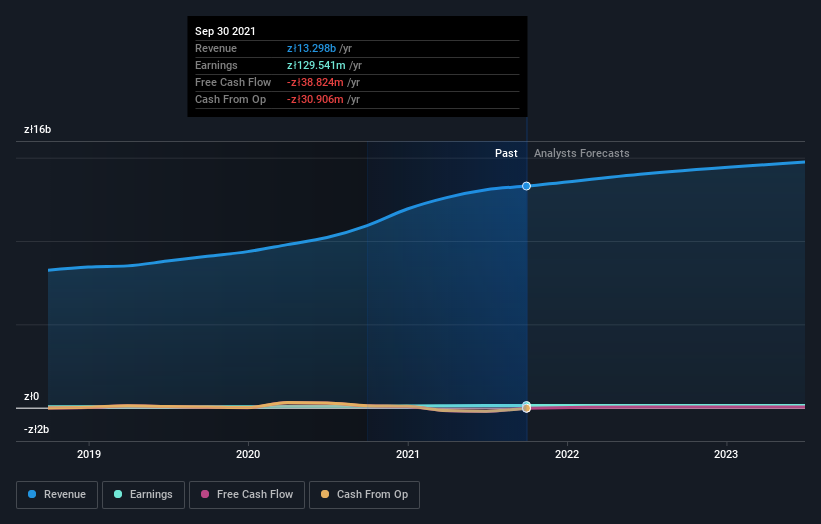Image resolution: width=821 pixels, height=524 pixels.
Task: Click the Past label
Action: coord(506,153)
